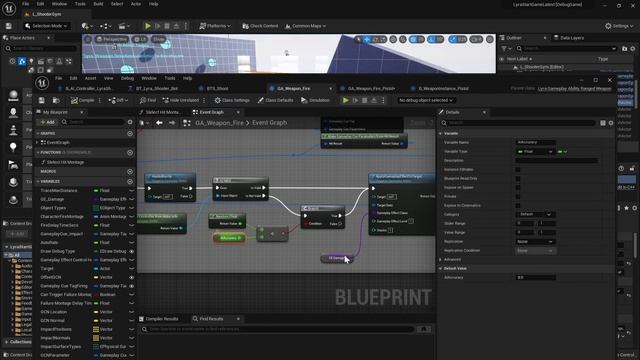The image size is (640, 360).
Task: Open the Find tool in blueprint toolbar
Action: tap(148, 100)
